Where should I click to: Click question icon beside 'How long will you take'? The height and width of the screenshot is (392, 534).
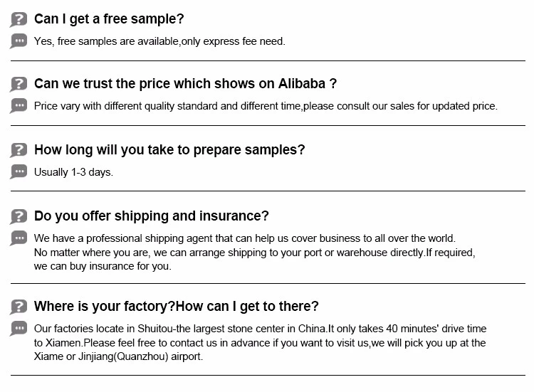[19, 150]
